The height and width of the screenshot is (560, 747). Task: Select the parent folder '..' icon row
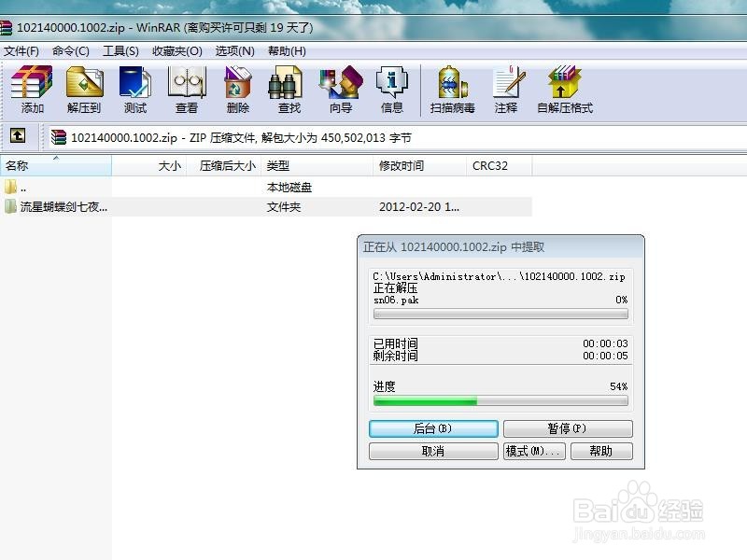10,187
